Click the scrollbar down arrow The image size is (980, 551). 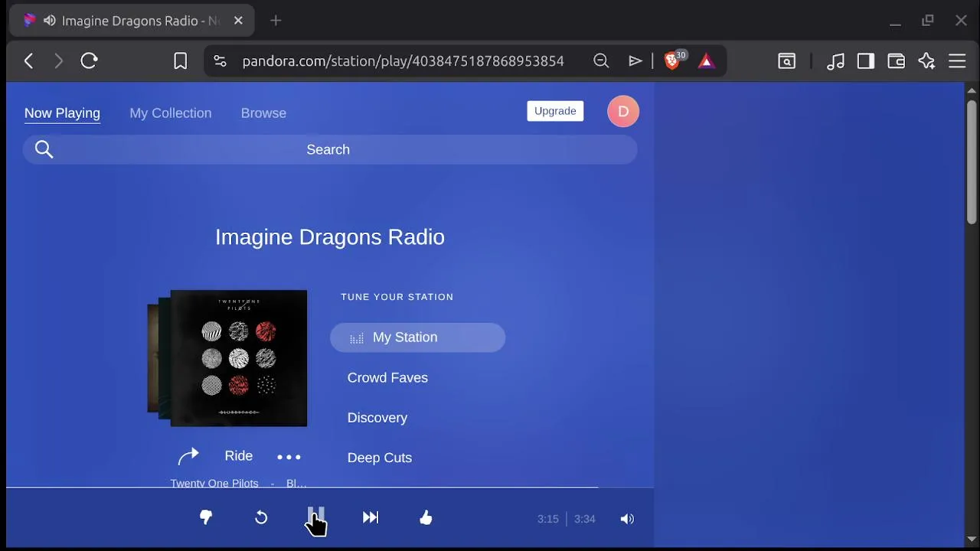pyautogui.click(x=972, y=539)
